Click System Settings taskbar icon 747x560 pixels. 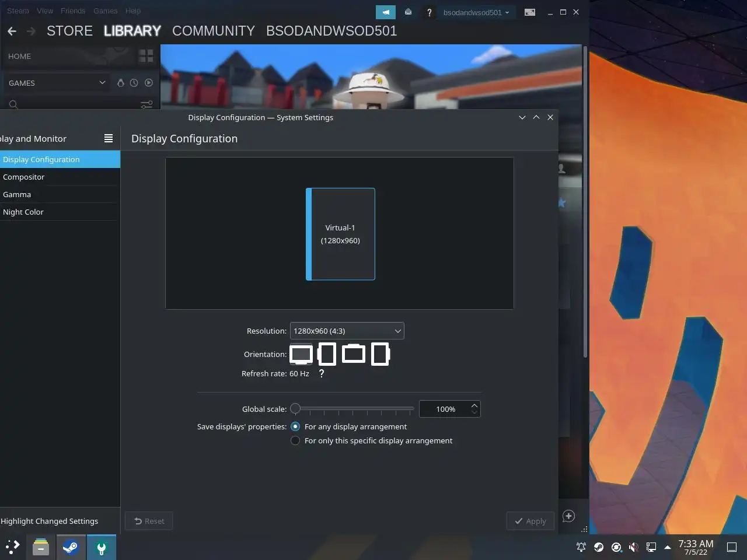click(102, 547)
